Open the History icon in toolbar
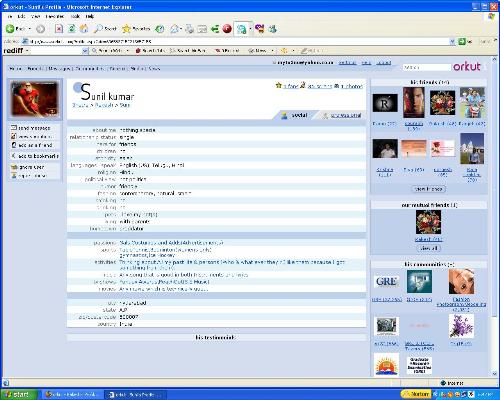The image size is (500, 400). (160, 29)
